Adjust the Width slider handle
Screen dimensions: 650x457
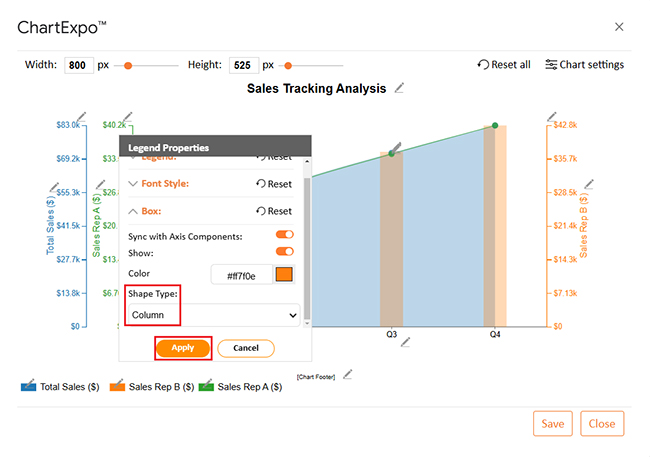[x=128, y=66]
